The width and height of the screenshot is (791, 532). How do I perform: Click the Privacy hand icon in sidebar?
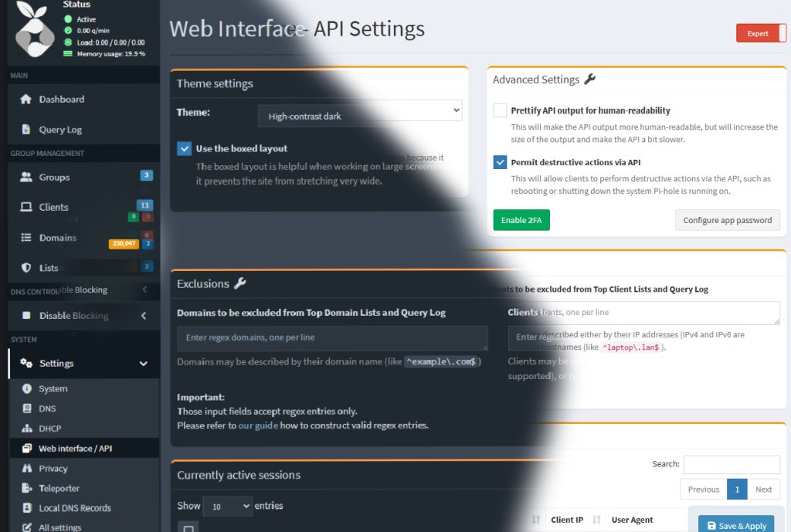coord(27,469)
